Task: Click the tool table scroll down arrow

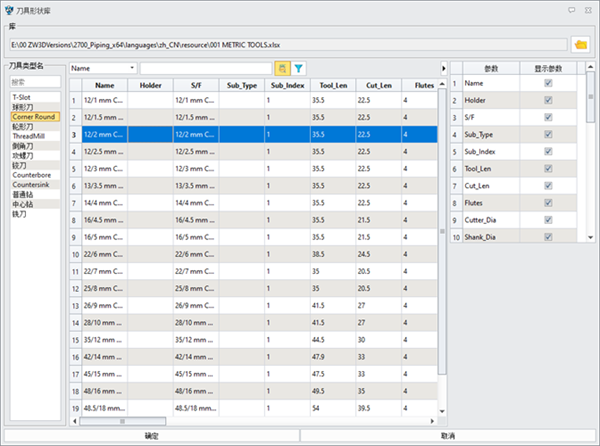Action: tap(443, 410)
